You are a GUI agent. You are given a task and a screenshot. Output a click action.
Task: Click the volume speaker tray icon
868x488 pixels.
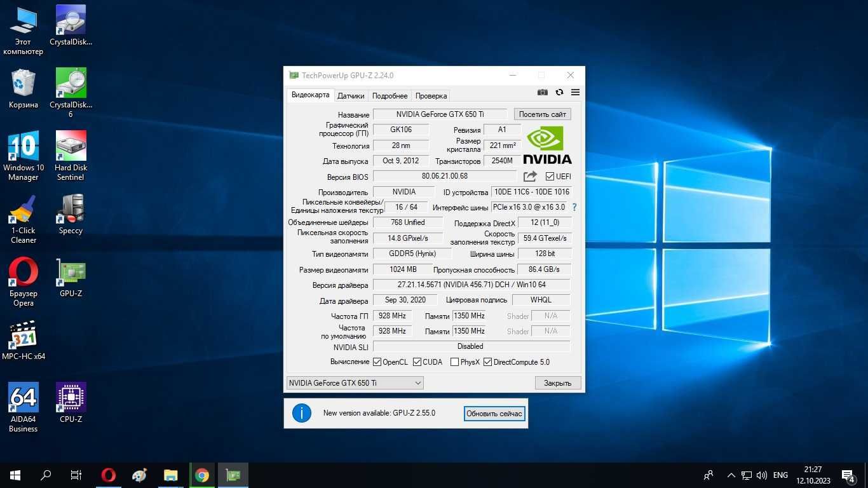point(762,475)
